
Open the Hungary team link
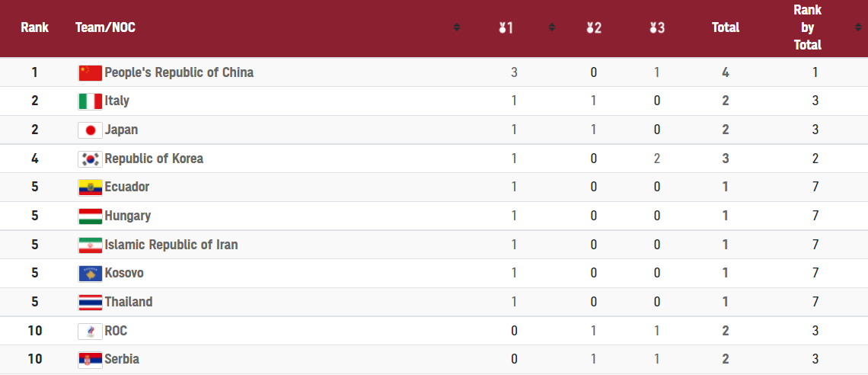(x=127, y=216)
